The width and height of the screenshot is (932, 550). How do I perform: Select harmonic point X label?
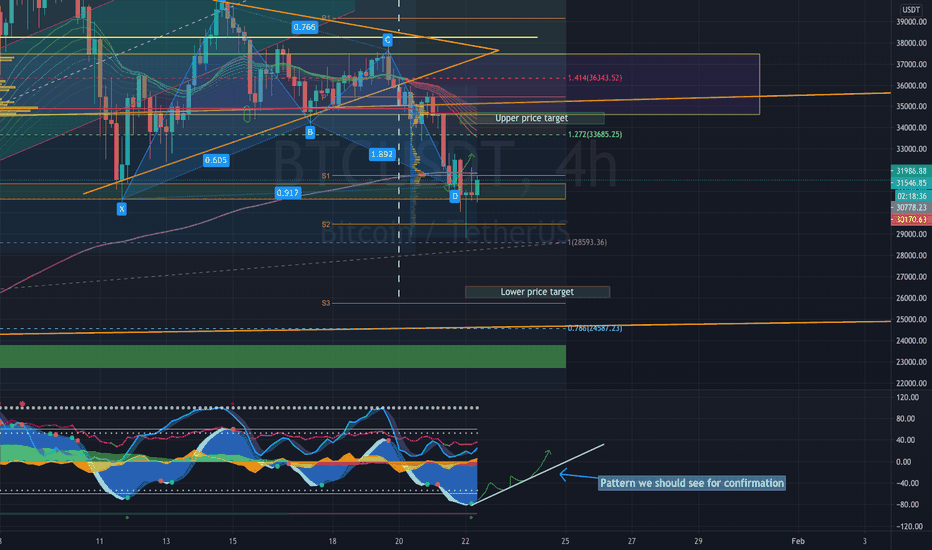[121, 209]
